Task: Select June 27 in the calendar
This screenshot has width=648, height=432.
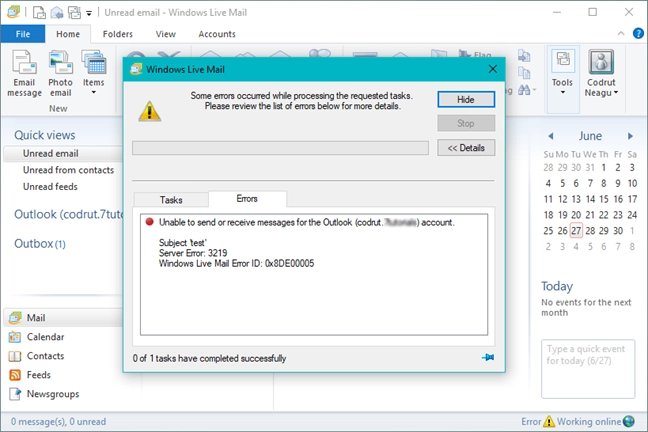Action: point(576,231)
